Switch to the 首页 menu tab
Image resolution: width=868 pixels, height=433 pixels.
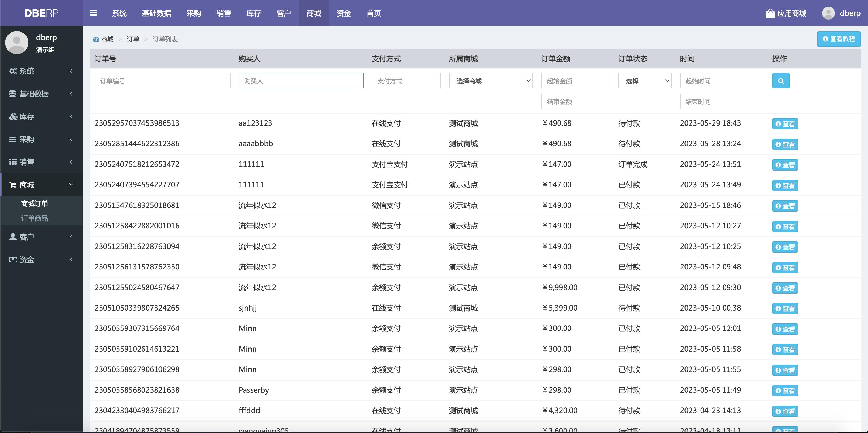(373, 13)
